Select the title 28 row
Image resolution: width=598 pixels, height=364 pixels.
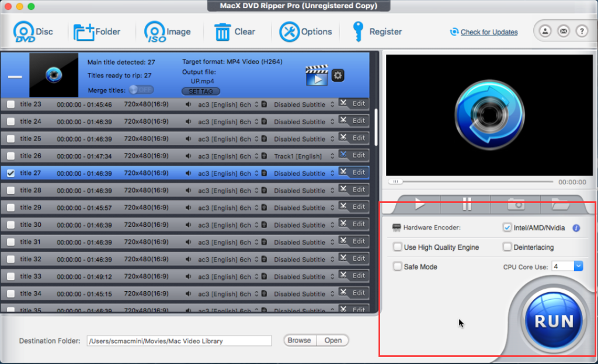pos(185,190)
